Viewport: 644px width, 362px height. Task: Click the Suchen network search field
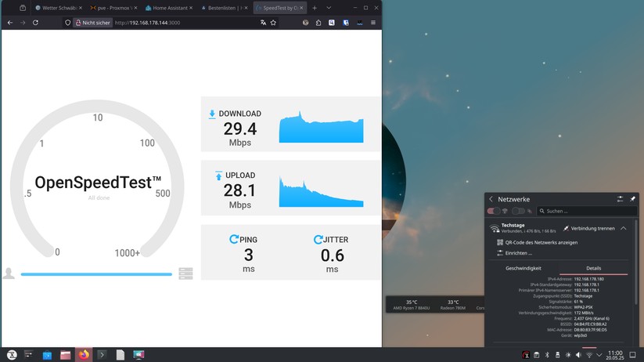coord(587,211)
